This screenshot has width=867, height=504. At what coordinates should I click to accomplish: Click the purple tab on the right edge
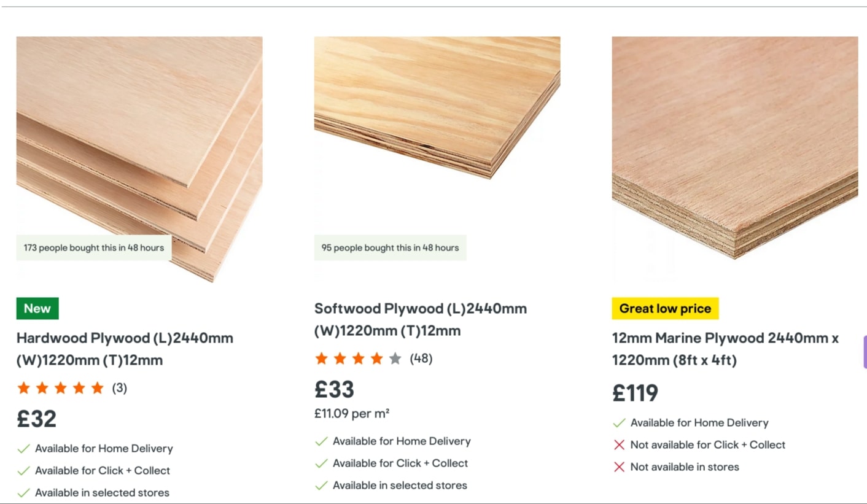pyautogui.click(x=865, y=352)
